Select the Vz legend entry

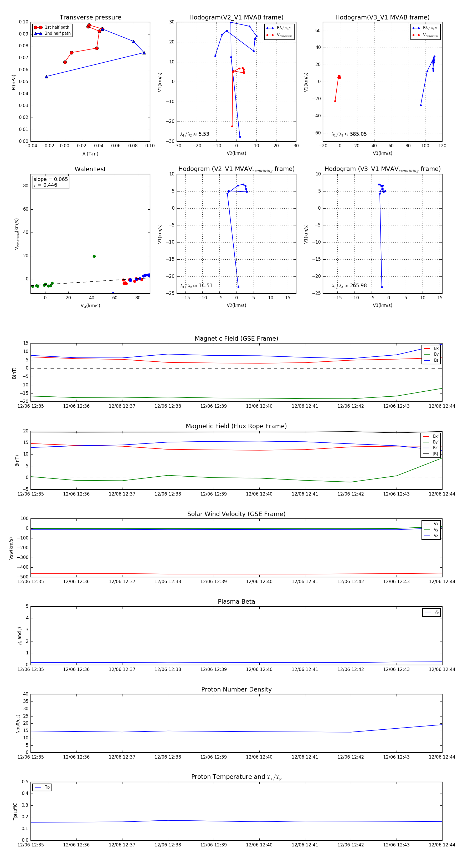pos(431,536)
